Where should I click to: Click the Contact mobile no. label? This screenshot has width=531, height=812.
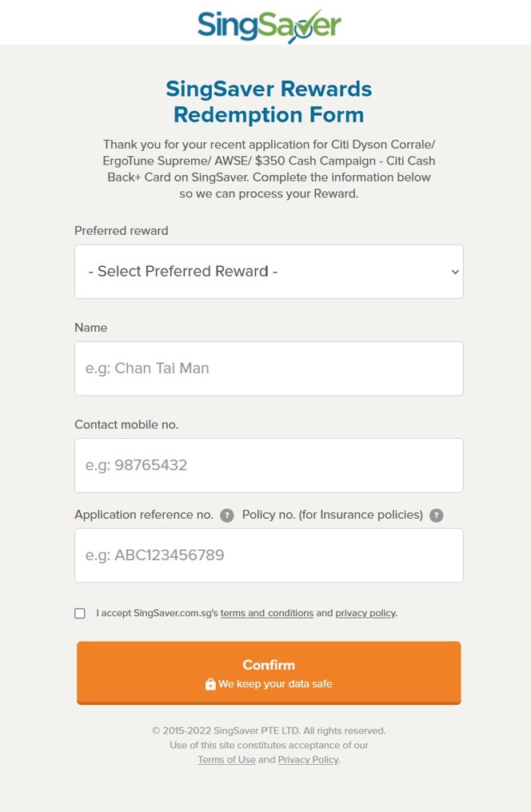point(126,424)
